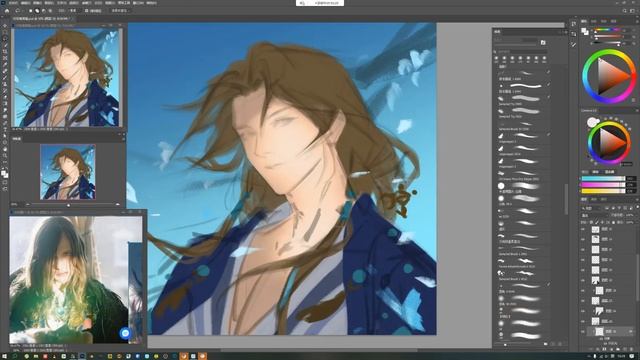Image resolution: width=640 pixels, height=360 pixels.
Task: Click the Coolorus cyan slider
Action: click(x=603, y=178)
